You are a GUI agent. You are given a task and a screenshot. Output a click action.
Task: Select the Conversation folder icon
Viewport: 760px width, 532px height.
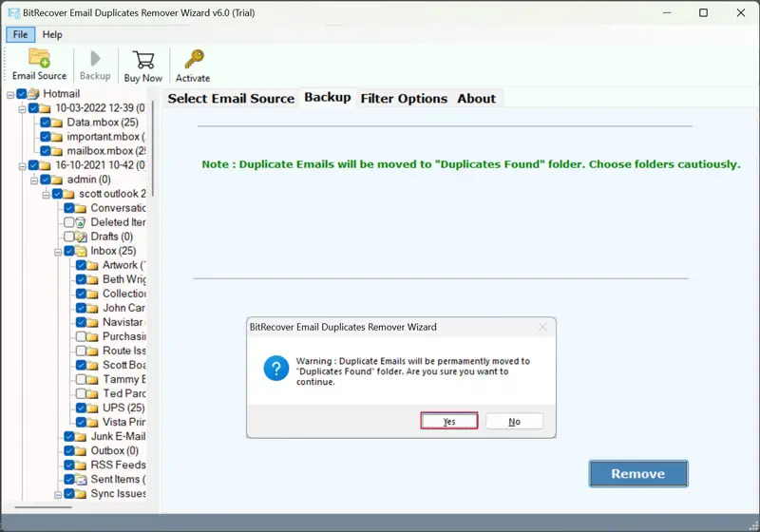point(81,208)
